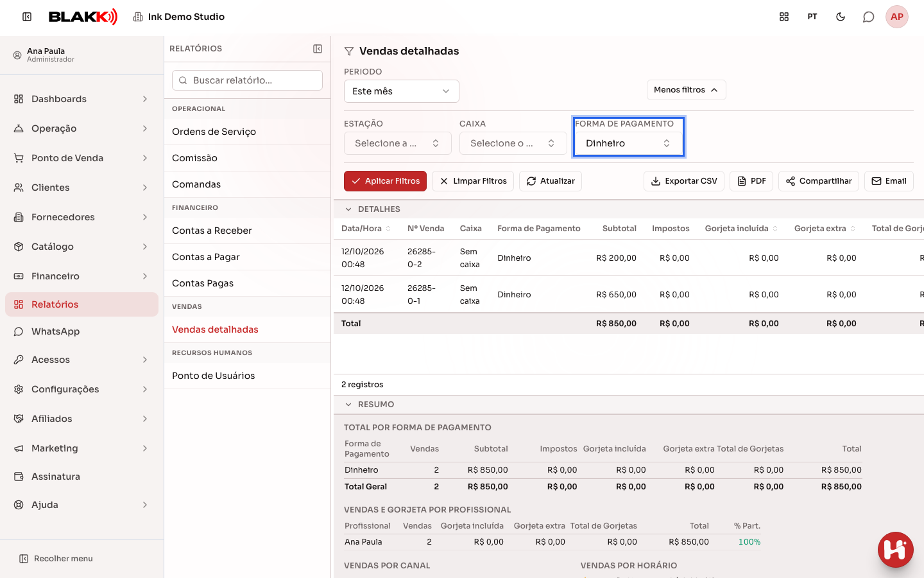
Task: Expand the Acessos sidebar menu
Action: 81,360
